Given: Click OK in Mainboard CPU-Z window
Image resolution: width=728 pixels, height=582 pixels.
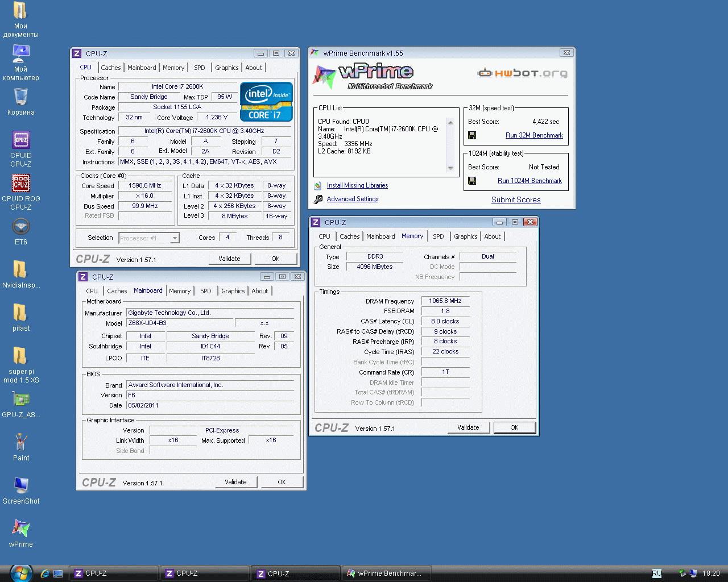Looking at the screenshot, I should [x=282, y=482].
